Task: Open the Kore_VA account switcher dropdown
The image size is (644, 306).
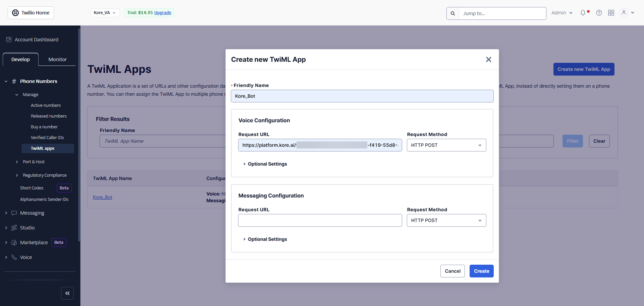Action: click(105, 12)
